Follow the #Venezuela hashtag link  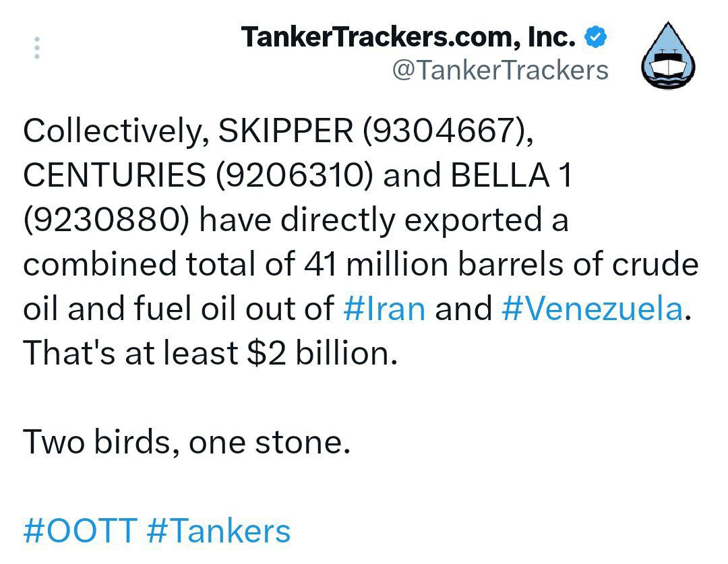click(x=592, y=309)
